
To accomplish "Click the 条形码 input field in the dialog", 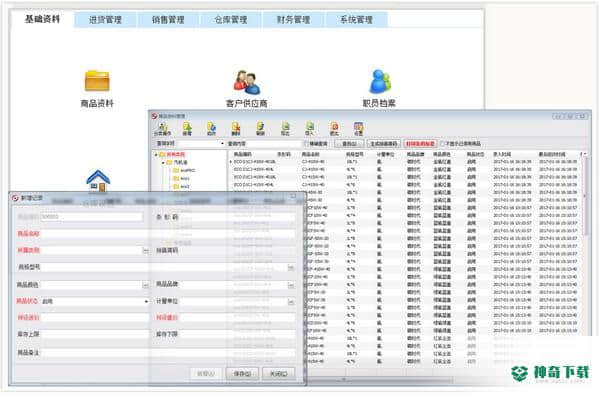I will pyautogui.click(x=237, y=217).
